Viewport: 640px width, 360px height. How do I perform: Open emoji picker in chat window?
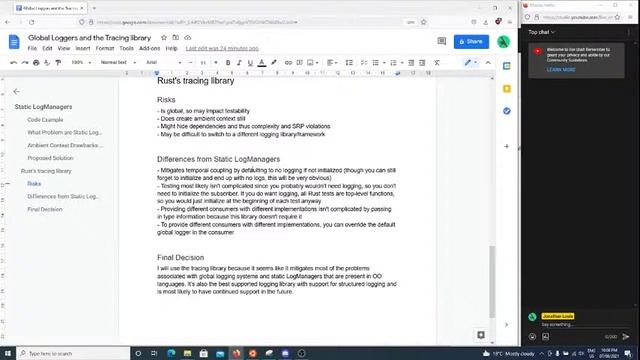click(532, 337)
